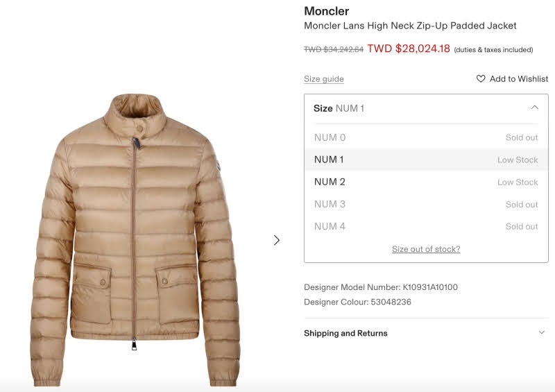Click the Size NUM 1 dropdown header
The width and height of the screenshot is (555, 392).
[x=426, y=108]
